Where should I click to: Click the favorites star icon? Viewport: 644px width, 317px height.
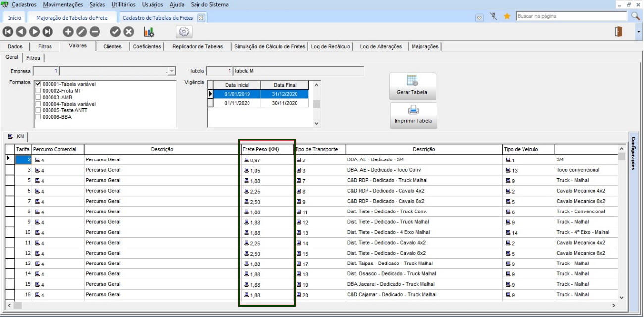pyautogui.click(x=507, y=16)
